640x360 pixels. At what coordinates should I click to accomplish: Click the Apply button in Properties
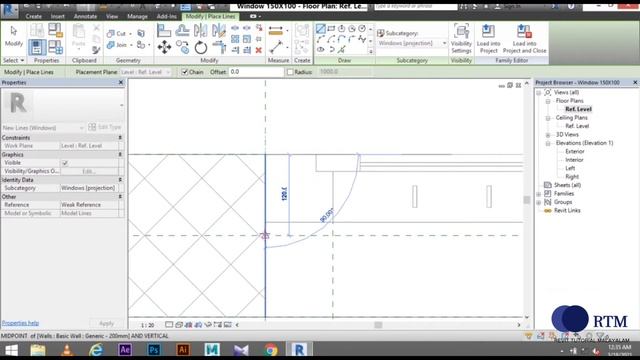pyautogui.click(x=107, y=323)
